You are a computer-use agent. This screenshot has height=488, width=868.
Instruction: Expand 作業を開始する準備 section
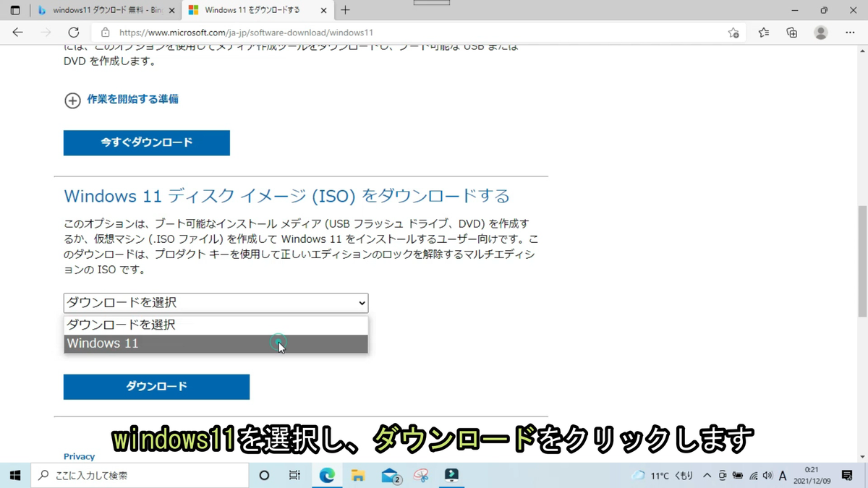pos(122,100)
